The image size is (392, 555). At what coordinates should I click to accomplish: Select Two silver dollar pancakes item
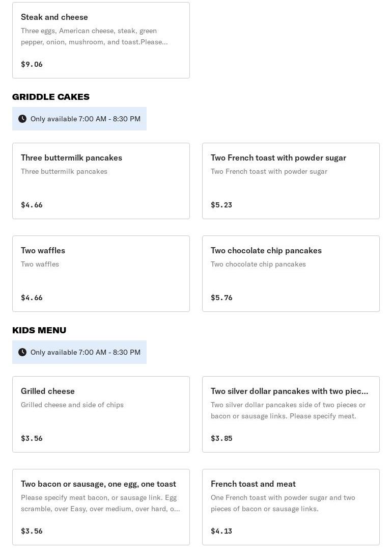(291, 414)
